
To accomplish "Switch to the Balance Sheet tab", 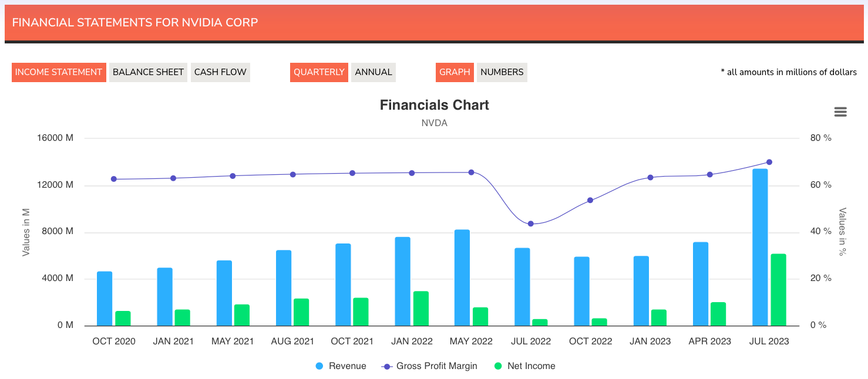I will [148, 72].
